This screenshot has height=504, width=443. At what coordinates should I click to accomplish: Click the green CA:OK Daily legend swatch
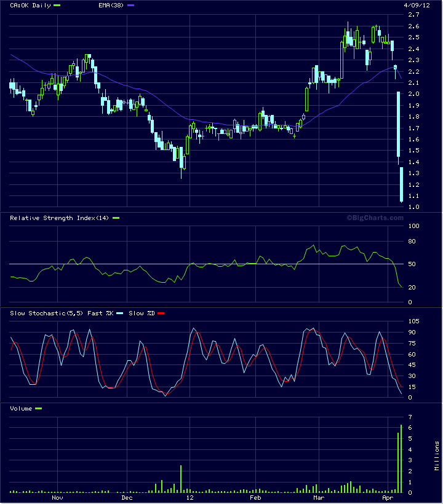click(x=57, y=6)
